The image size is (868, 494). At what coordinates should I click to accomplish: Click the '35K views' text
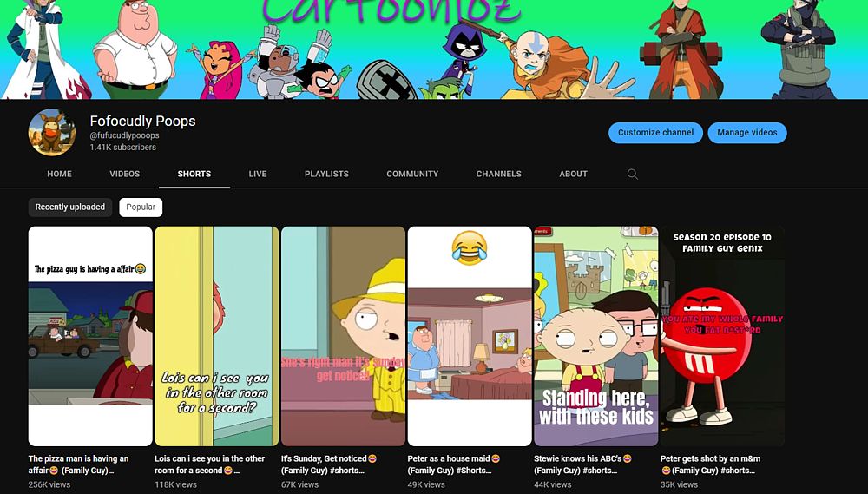pos(680,484)
